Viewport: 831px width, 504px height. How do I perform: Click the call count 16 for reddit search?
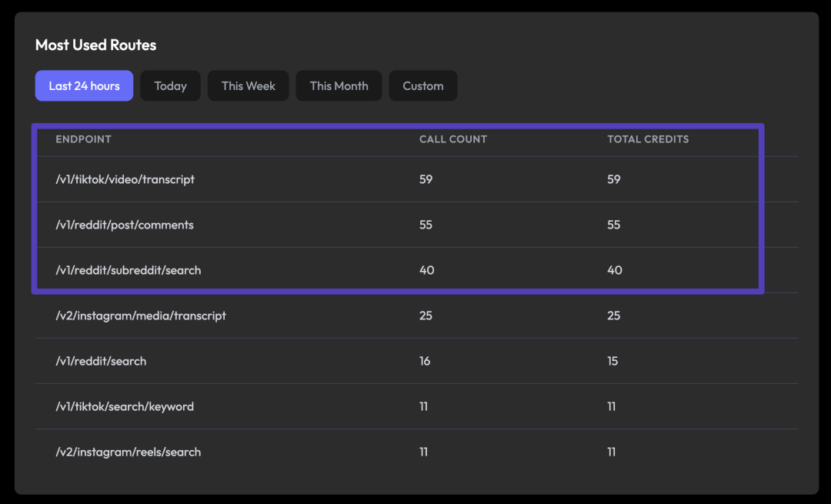click(x=424, y=361)
